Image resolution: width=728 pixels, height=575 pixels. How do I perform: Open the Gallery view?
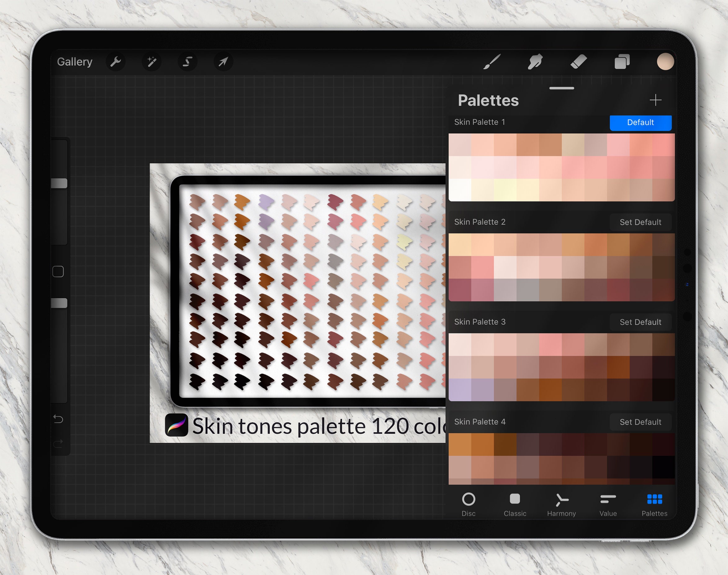[74, 61]
